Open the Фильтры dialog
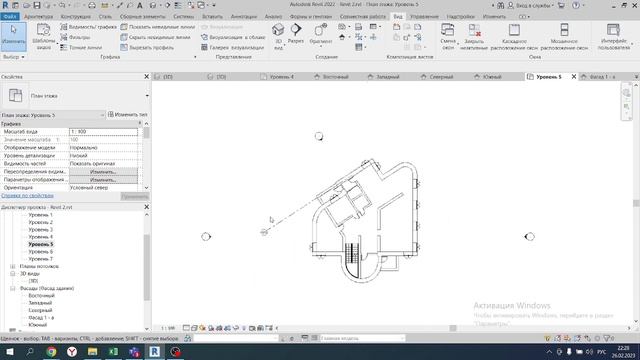This screenshot has width=640, height=360. [x=75, y=37]
